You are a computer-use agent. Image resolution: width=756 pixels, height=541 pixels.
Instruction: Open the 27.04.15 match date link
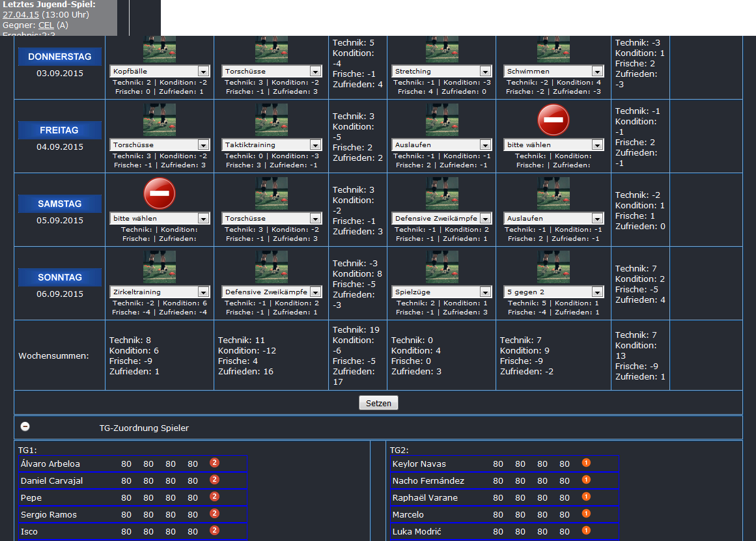(20, 14)
